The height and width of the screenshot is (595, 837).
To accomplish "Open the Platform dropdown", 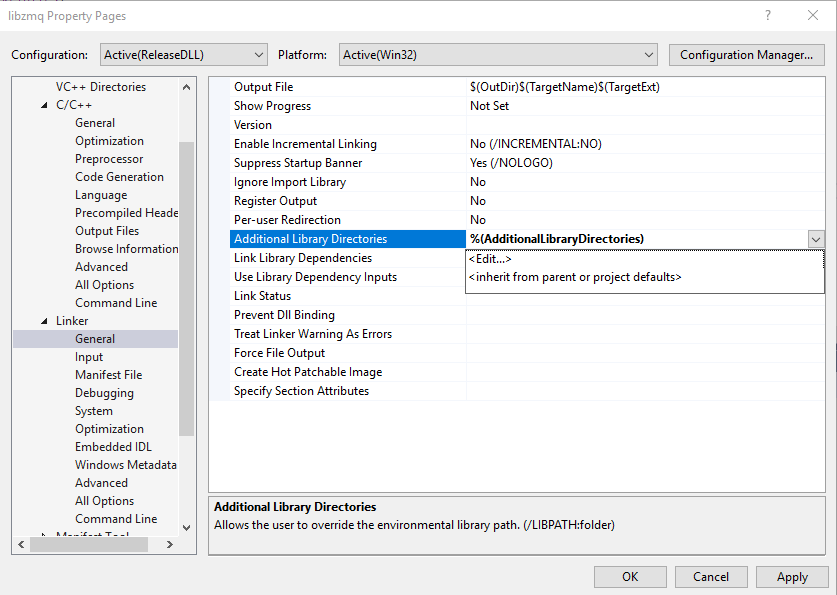I will [x=498, y=55].
